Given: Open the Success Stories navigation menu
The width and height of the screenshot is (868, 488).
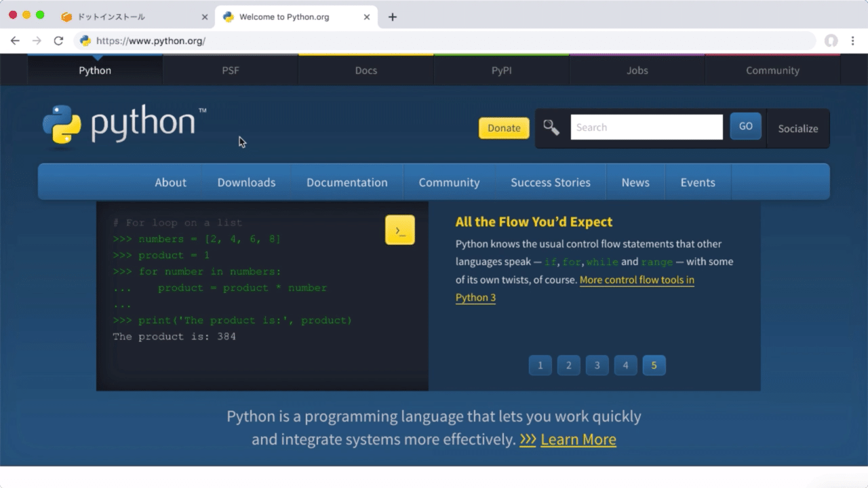Looking at the screenshot, I should 551,182.
